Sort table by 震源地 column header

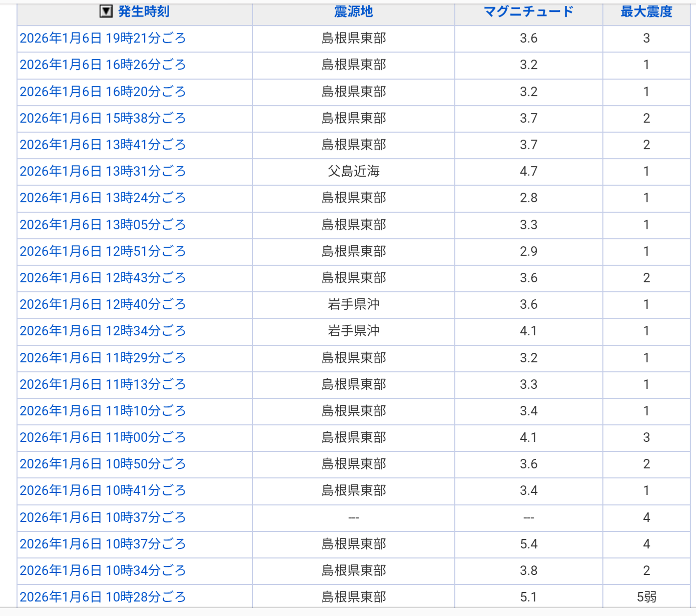click(x=353, y=12)
